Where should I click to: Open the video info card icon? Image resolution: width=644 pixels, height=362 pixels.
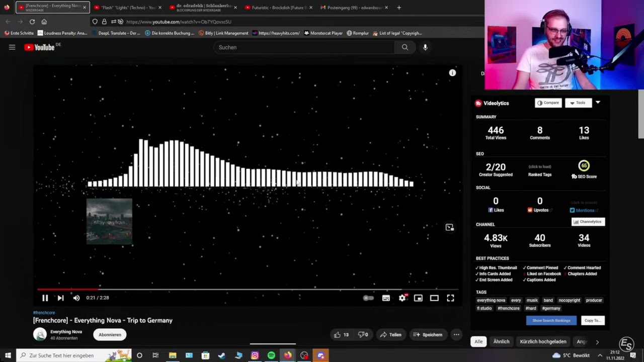click(x=452, y=73)
